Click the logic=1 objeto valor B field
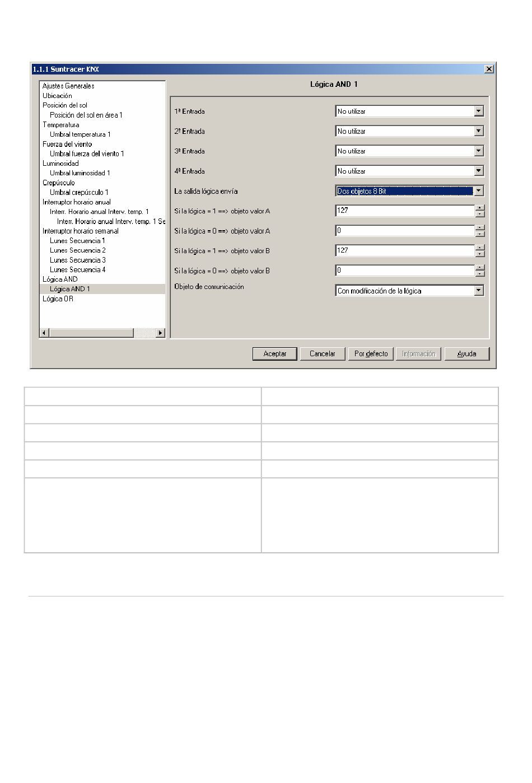 click(x=405, y=250)
